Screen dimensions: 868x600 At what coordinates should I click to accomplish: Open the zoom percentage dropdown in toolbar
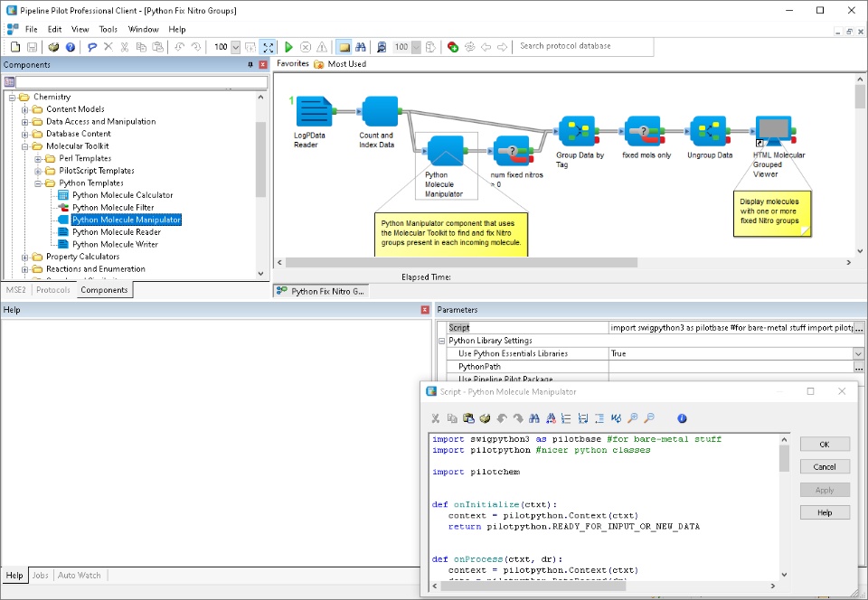click(x=236, y=47)
